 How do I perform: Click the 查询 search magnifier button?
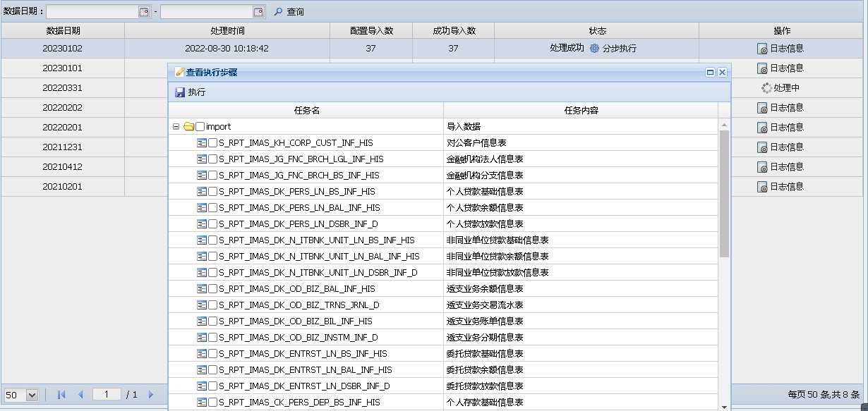pos(278,12)
